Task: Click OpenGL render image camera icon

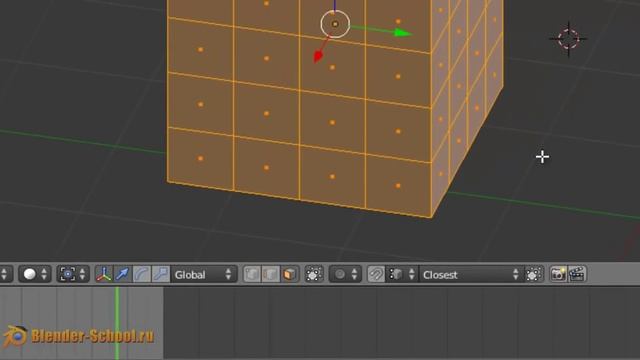Action: 558,274
